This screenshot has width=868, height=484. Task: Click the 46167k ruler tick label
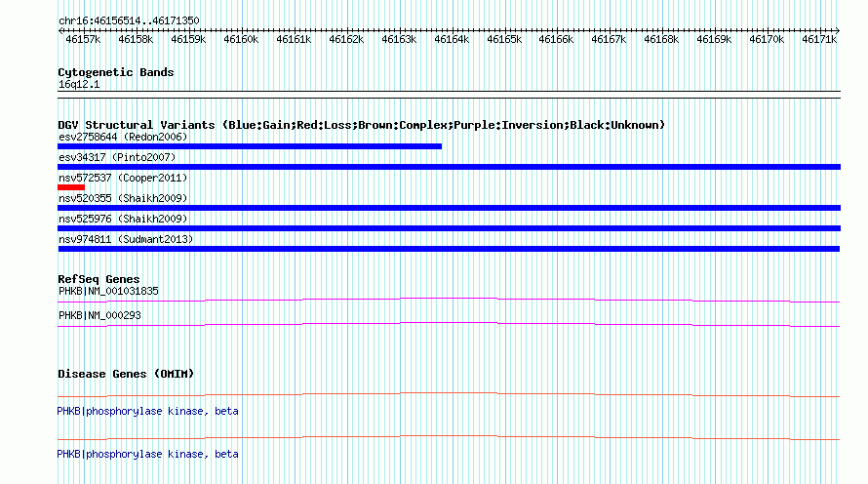tap(609, 39)
